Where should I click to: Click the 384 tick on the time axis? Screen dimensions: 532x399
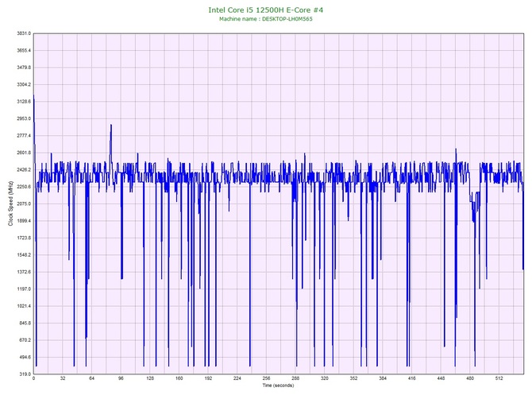(383, 378)
